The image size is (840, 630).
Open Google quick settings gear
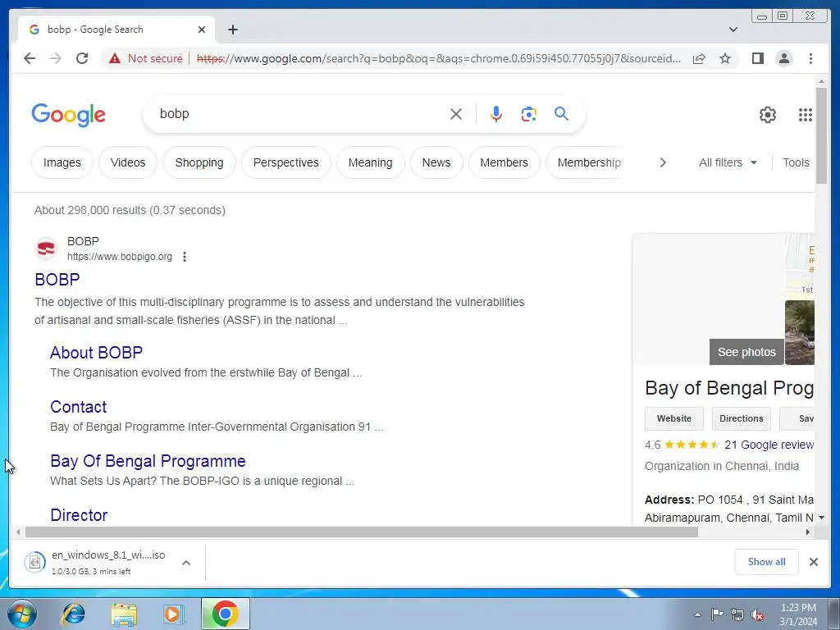[x=768, y=115]
